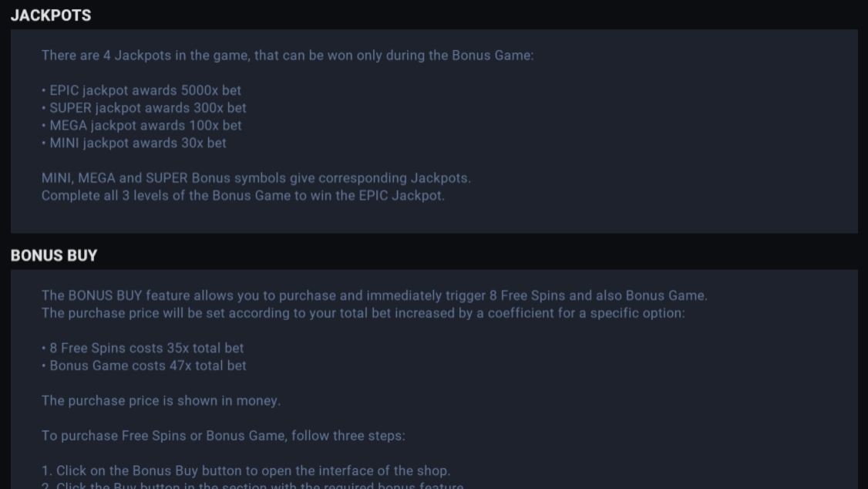
Task: Click the purchase price is shown in money line
Action: [x=161, y=401]
